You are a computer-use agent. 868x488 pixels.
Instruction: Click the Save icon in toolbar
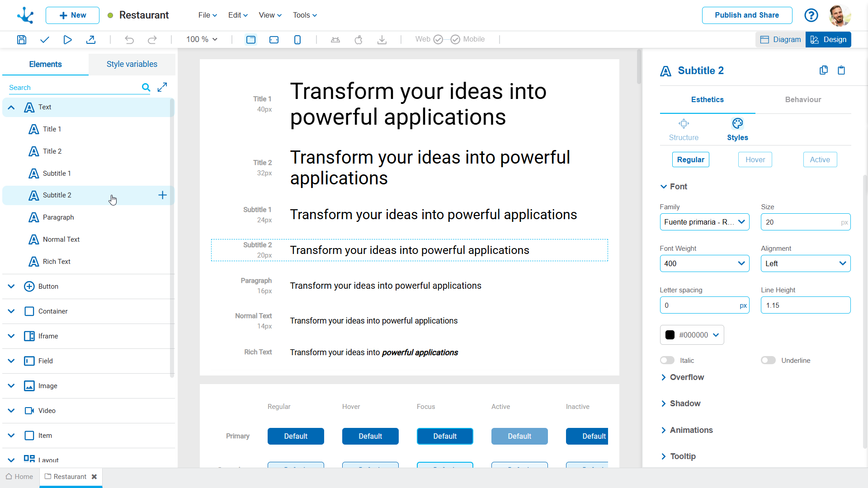(x=21, y=40)
